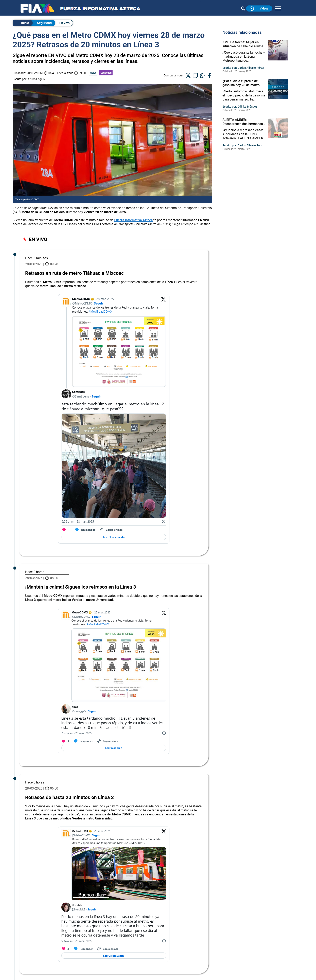Follow @SamBberry via the Seguir link
This screenshot has height=980, width=316.
pyautogui.click(x=96, y=396)
